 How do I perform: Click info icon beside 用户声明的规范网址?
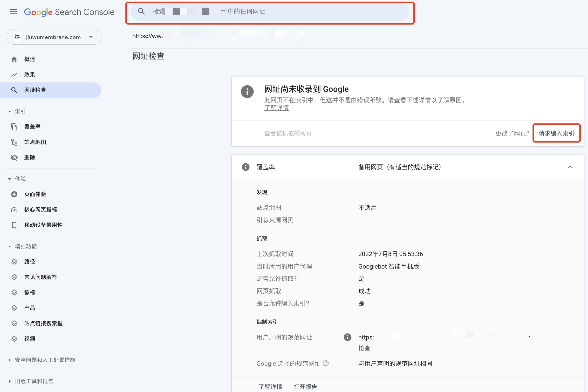347,337
